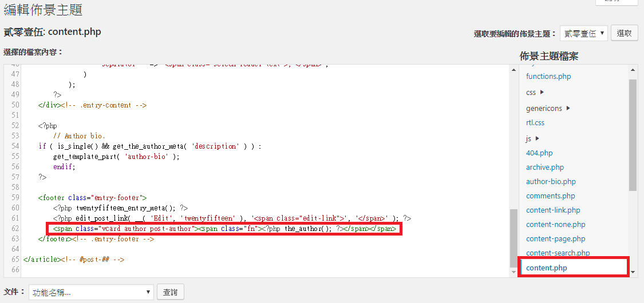Select the 404.php template file
This screenshot has width=644, height=303.
(x=539, y=153)
